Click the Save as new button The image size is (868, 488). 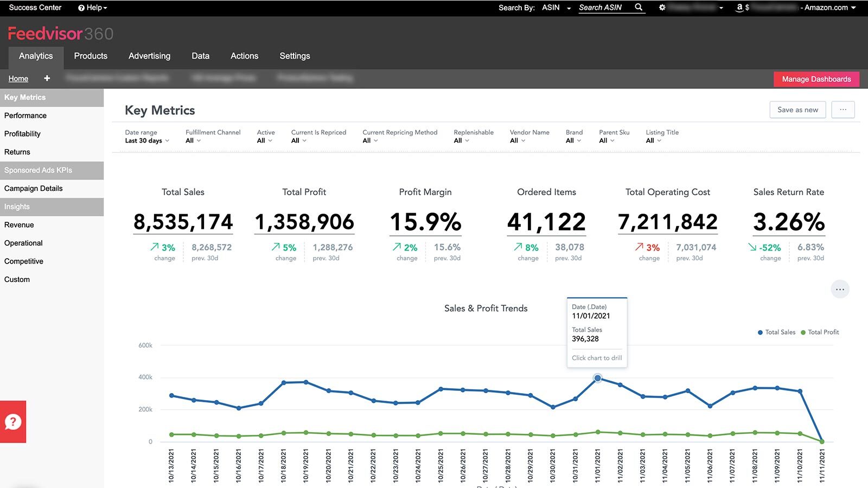click(797, 110)
